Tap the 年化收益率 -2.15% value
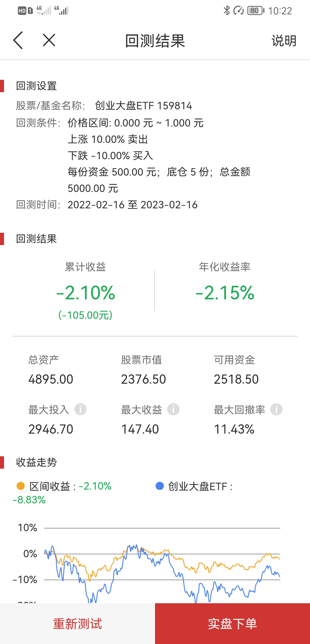Viewport: 310px width, 644px height. click(225, 293)
